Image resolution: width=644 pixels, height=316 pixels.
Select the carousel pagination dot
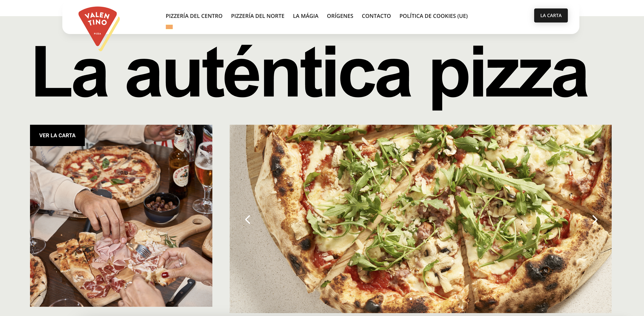pos(411,299)
